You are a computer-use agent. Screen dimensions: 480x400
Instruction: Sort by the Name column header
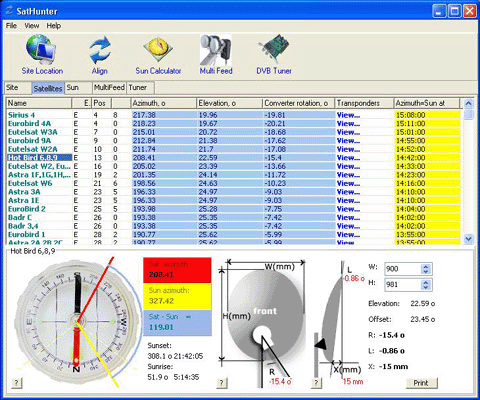click(39, 103)
